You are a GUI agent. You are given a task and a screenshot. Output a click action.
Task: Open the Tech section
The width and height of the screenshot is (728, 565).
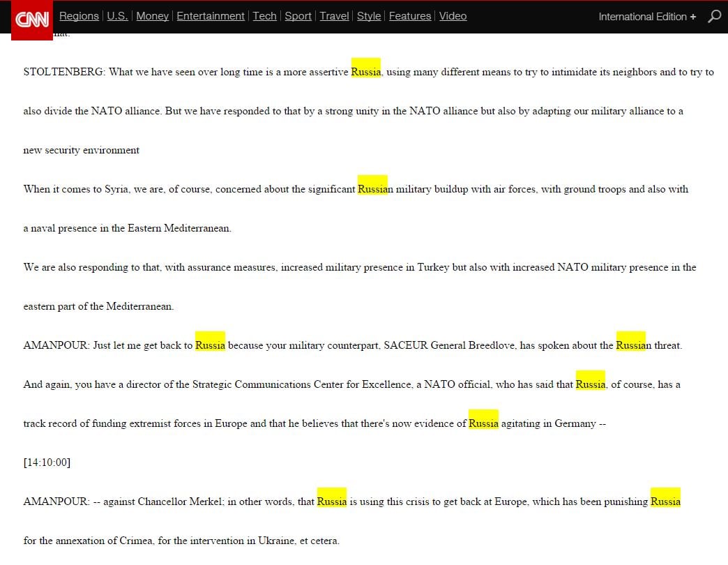(x=265, y=16)
